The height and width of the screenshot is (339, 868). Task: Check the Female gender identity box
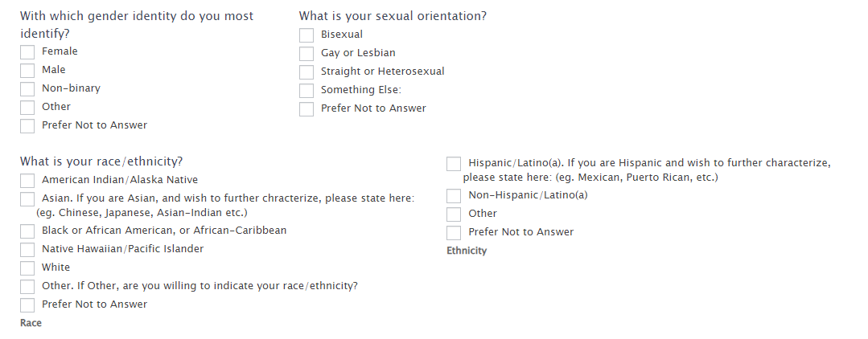coord(27,52)
